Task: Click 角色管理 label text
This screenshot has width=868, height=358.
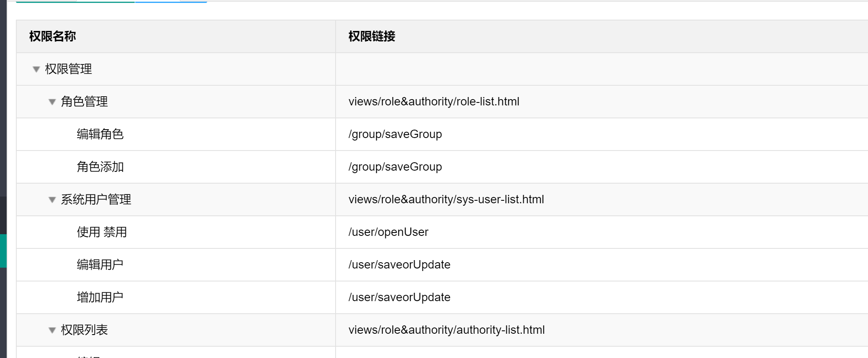Action: tap(84, 102)
